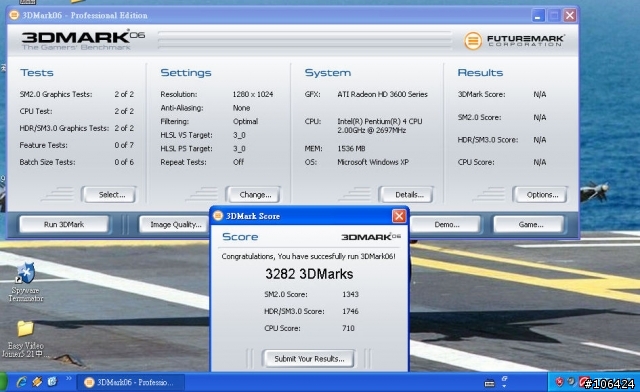Click Filtering value 'Optimal'

(245, 122)
